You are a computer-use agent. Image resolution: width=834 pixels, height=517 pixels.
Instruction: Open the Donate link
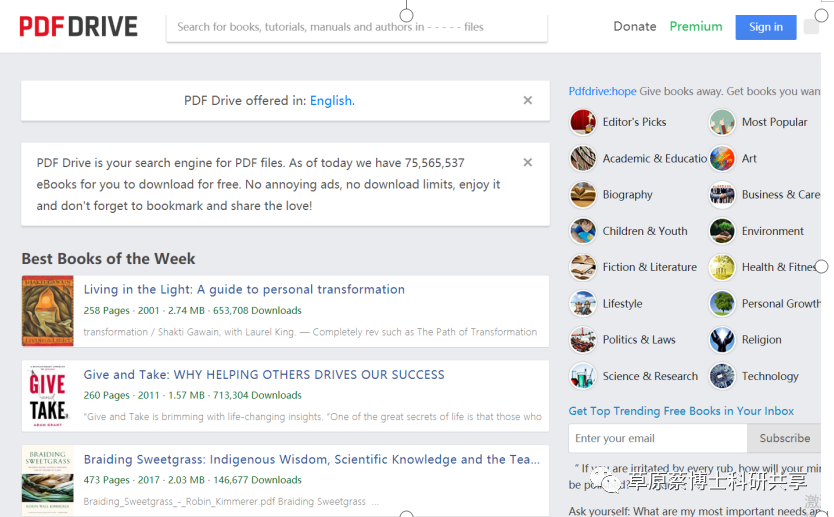635,27
